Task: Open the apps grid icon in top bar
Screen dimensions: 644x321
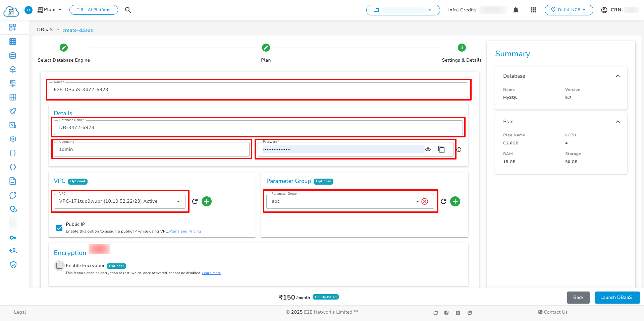Action: [533, 10]
